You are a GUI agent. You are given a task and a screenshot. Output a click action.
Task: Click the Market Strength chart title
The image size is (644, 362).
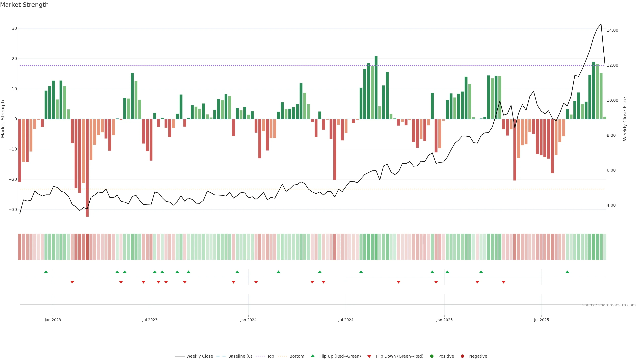[24, 5]
